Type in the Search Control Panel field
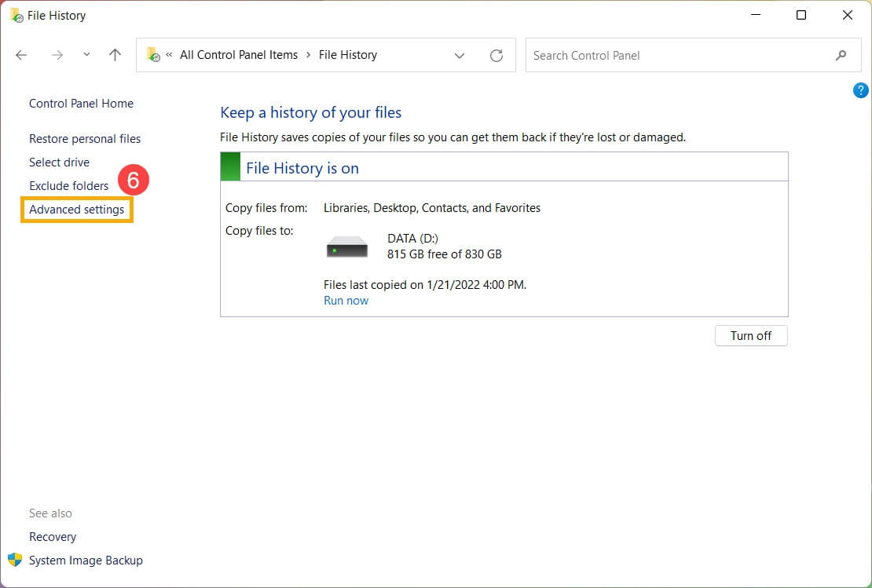872x588 pixels. click(676, 56)
